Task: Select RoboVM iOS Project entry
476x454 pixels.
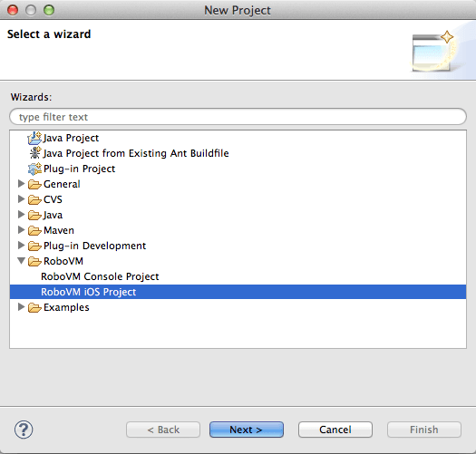Action: [238, 292]
